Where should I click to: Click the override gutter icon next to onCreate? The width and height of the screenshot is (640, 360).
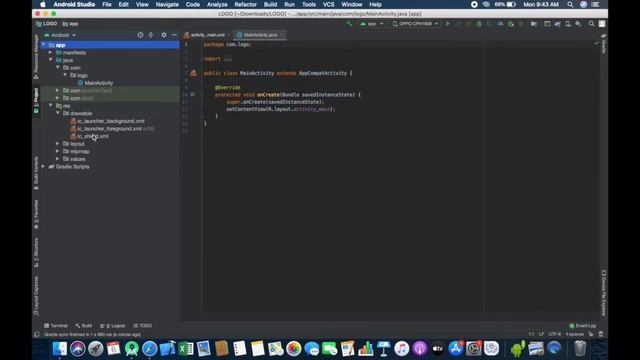(x=192, y=95)
